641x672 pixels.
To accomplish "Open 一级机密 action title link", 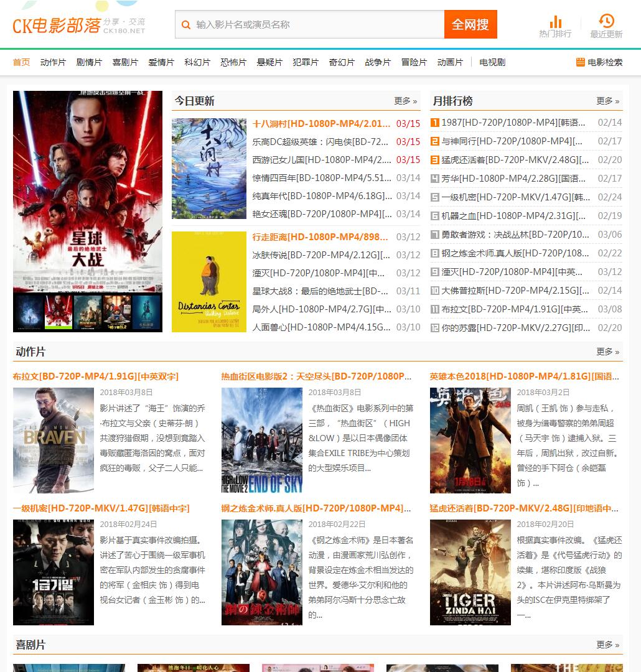I will pos(101,508).
